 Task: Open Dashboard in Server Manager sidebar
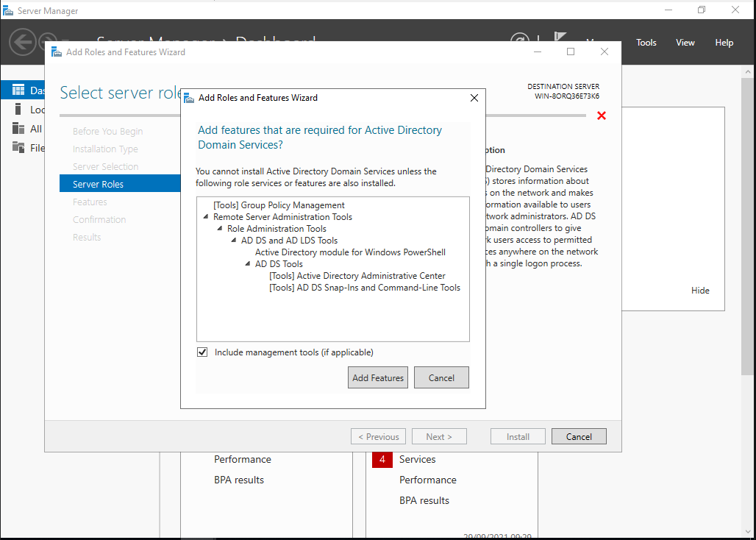coord(23,90)
